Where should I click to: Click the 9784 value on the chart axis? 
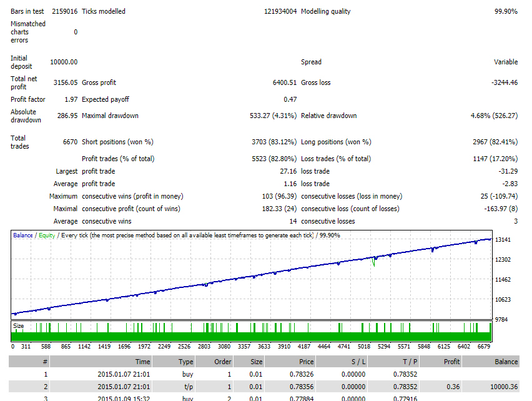[501, 320]
